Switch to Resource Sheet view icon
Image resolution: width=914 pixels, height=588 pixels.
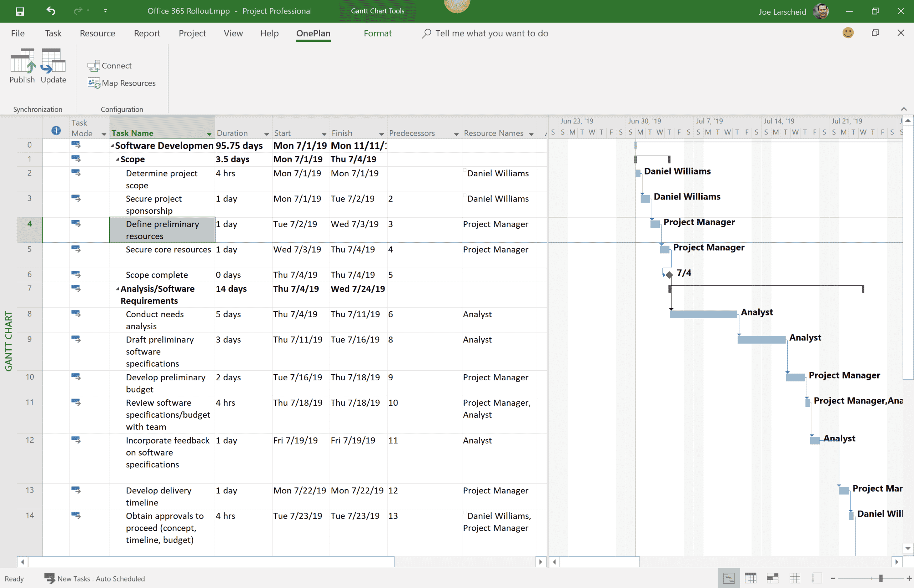tap(795, 578)
